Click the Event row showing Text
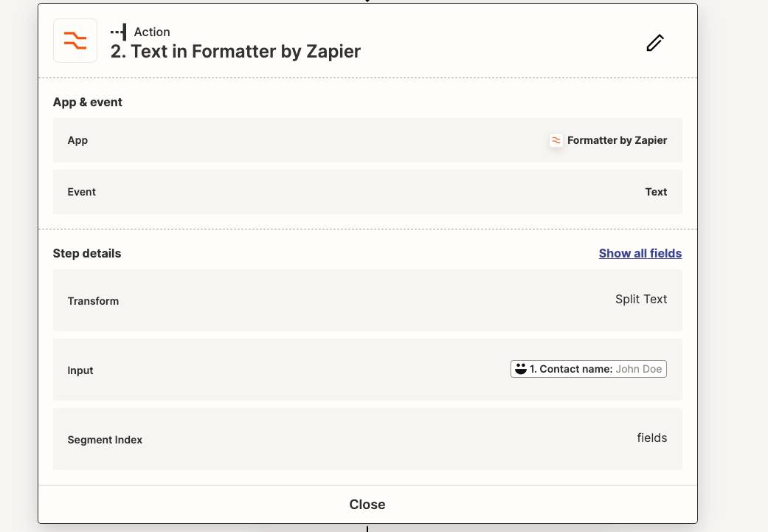Screen dimensions: 768x532 (367, 192)
